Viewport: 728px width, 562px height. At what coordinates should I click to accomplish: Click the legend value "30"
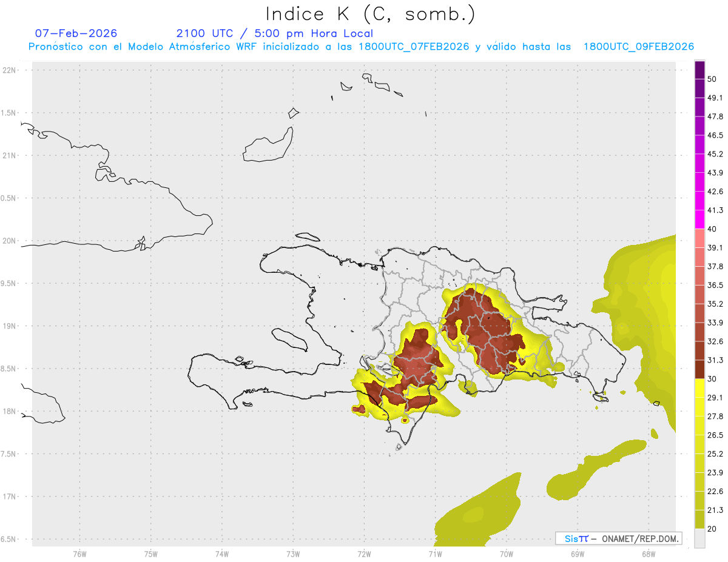click(x=712, y=378)
